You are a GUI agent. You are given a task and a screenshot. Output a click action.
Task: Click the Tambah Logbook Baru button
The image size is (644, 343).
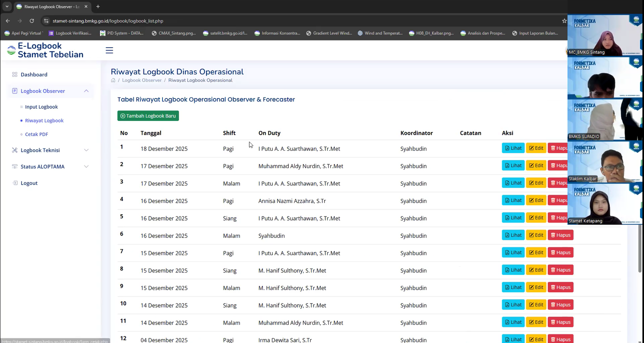pos(148,116)
